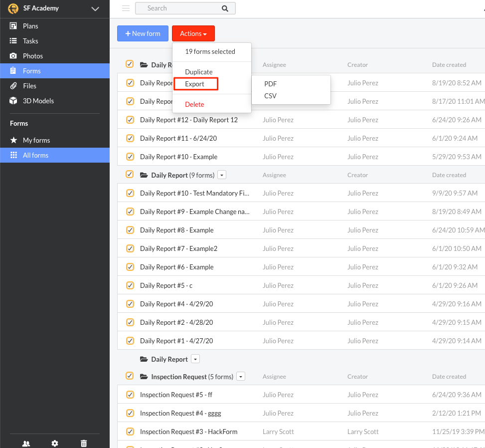Choose Duplicate from Actions menu
Viewport: 485px width, 448px height.
[x=198, y=72]
